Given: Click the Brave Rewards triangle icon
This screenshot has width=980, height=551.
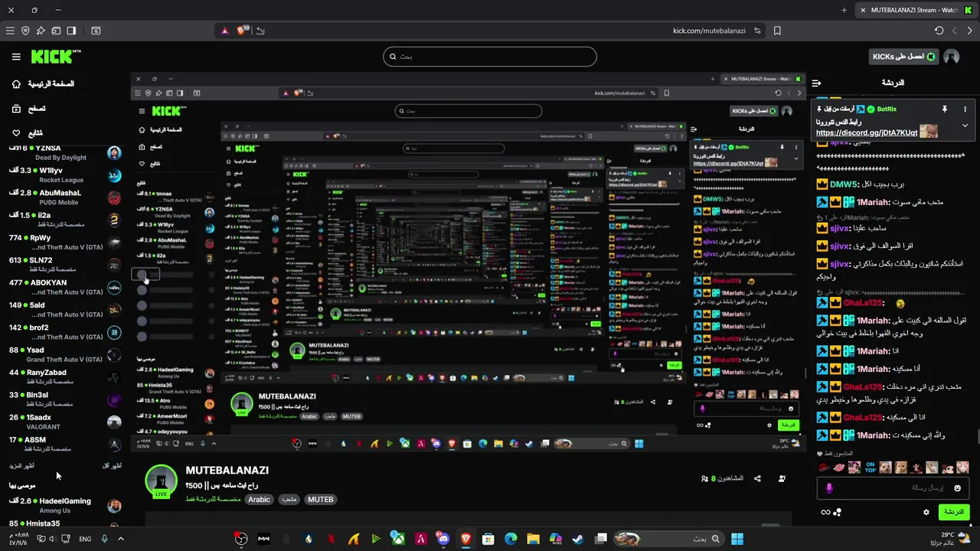Looking at the screenshot, I should 224,31.
